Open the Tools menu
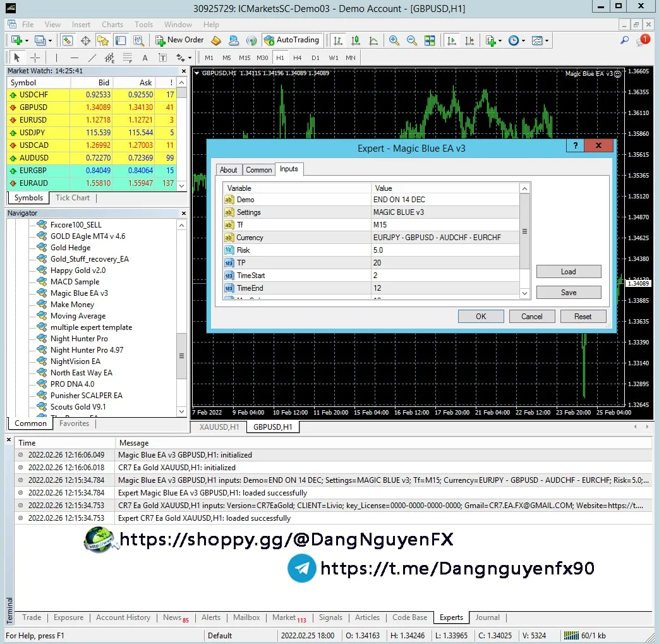This screenshot has width=659, height=644. click(143, 25)
